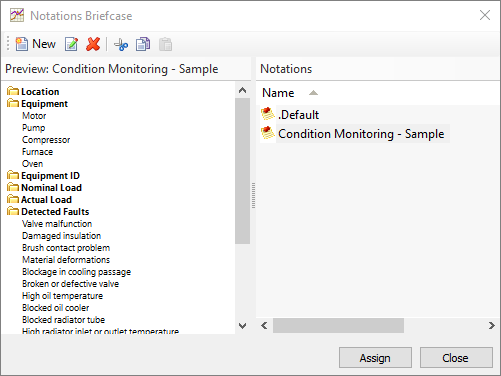The width and height of the screenshot is (501, 376).
Task: Select Damaged insulation fault
Action: coord(61,236)
